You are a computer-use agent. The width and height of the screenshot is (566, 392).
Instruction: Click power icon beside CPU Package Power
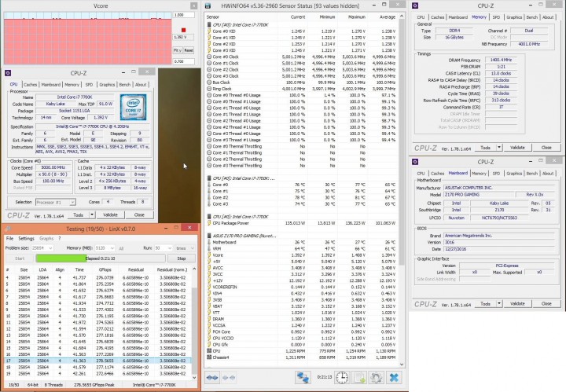(x=209, y=223)
